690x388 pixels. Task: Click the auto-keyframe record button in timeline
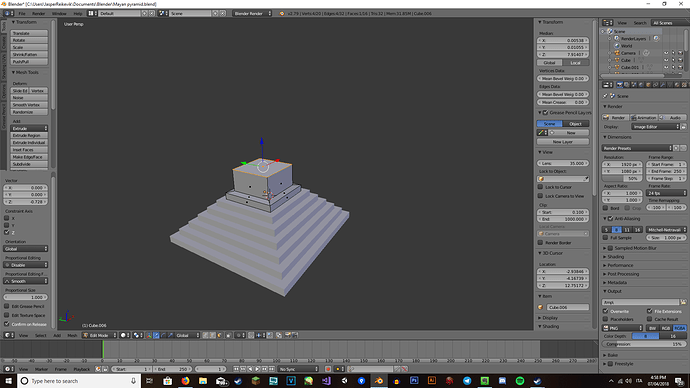[x=328, y=369]
